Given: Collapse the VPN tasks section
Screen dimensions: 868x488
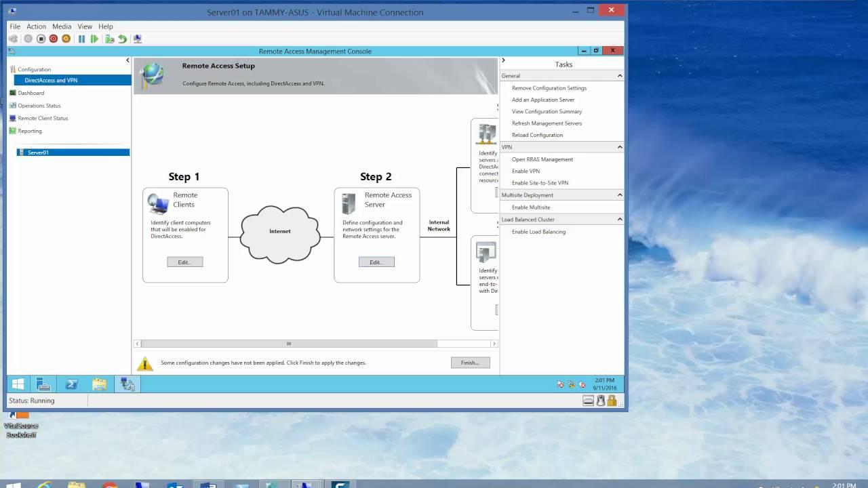Looking at the screenshot, I should tap(620, 147).
